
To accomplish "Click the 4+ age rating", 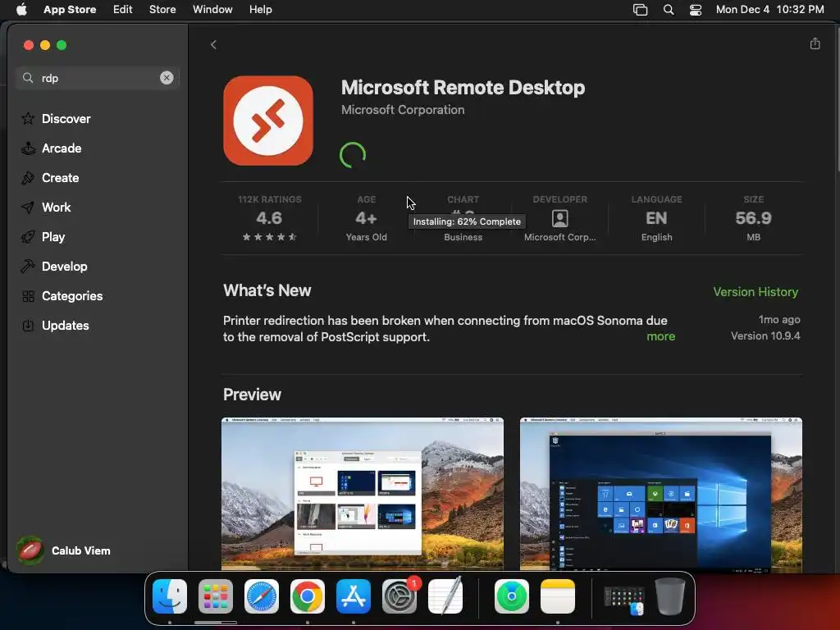I will click(x=367, y=218).
